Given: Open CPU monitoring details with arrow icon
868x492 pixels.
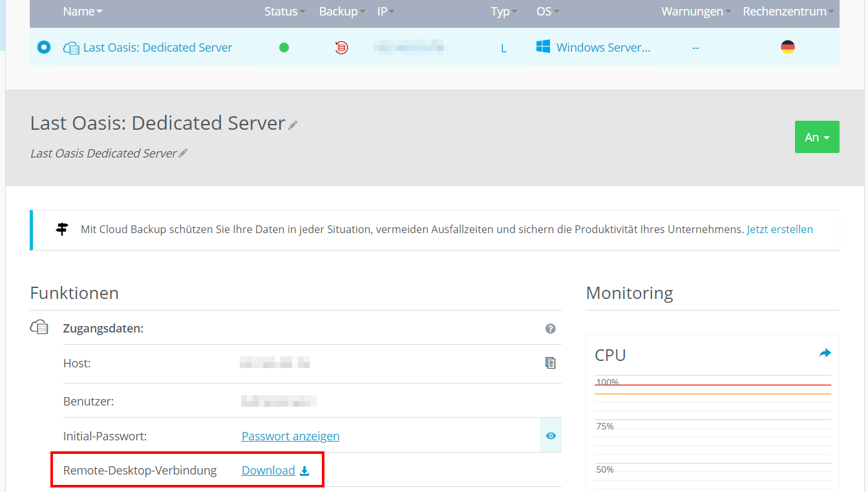Looking at the screenshot, I should pyautogui.click(x=825, y=353).
